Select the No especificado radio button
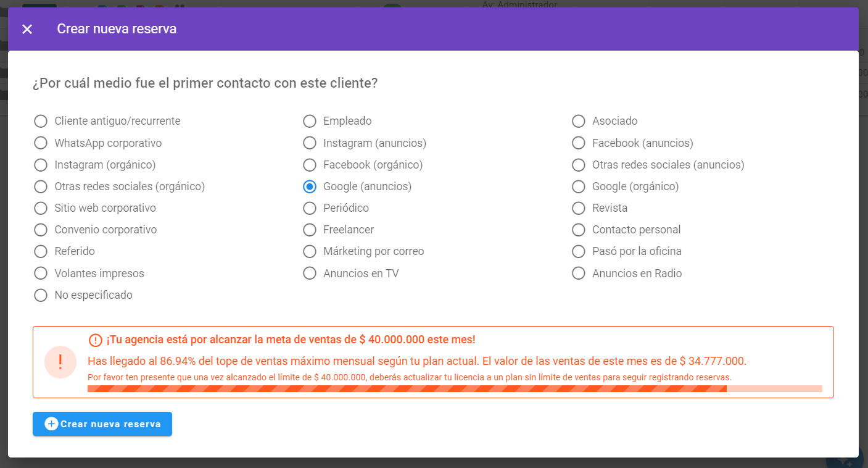This screenshot has height=468, width=868. tap(41, 295)
